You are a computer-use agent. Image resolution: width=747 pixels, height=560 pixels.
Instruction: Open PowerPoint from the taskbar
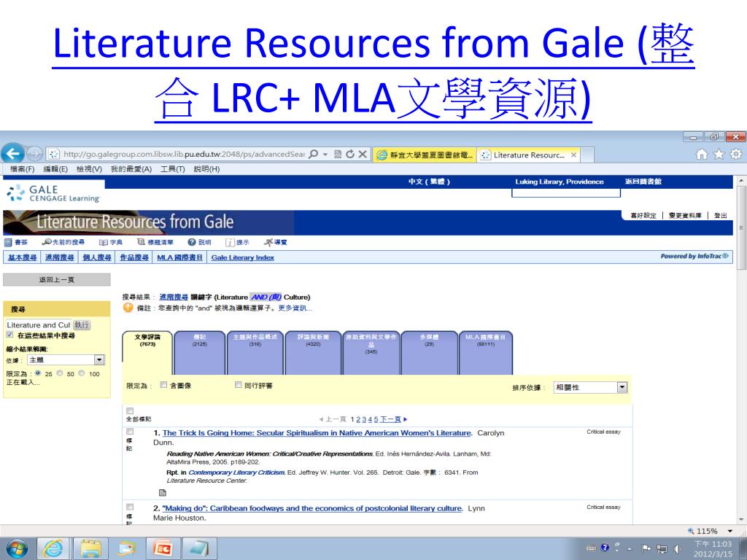tap(163, 548)
